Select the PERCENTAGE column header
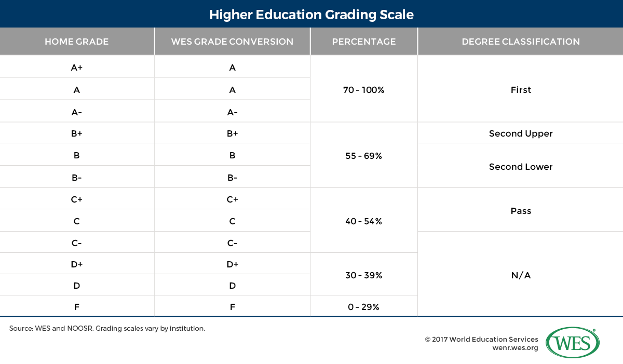 (364, 42)
